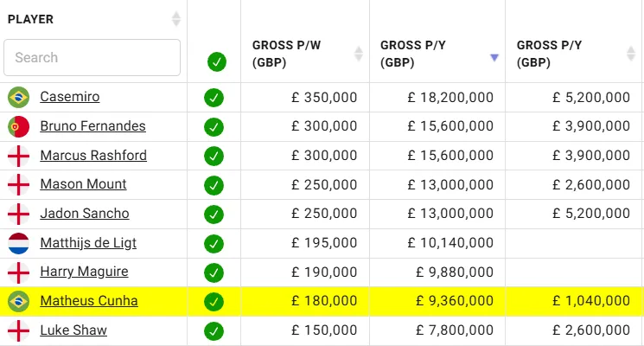
Task: Open the Harry Maguire player link
Action: 84,272
